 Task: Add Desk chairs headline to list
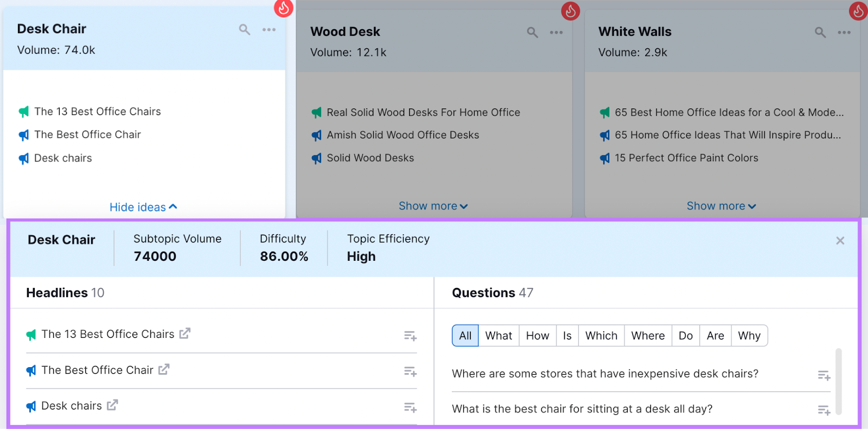(x=410, y=407)
